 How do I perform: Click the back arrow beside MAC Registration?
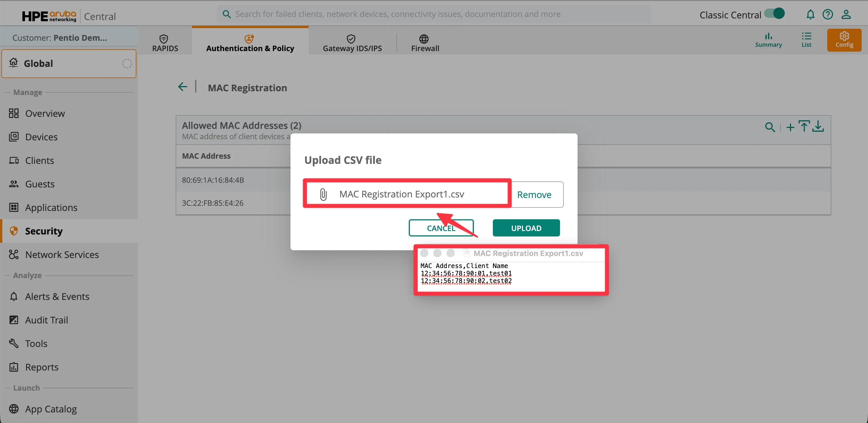point(182,87)
